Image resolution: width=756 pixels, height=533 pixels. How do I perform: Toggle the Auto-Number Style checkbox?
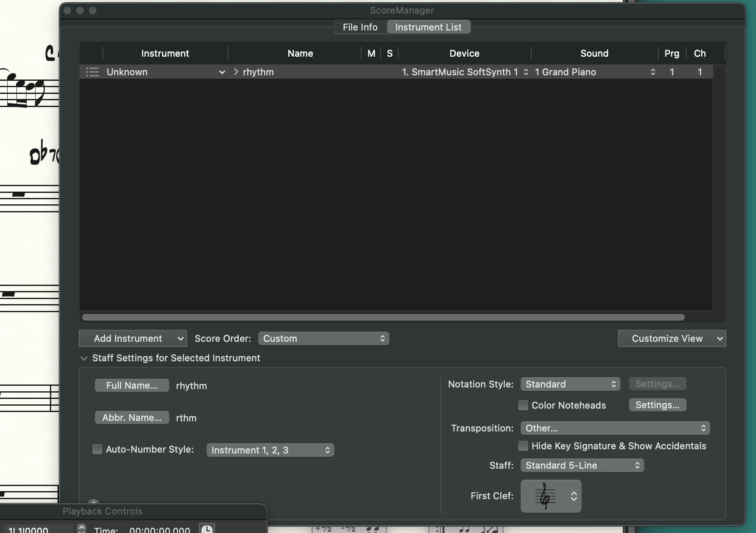tap(97, 449)
